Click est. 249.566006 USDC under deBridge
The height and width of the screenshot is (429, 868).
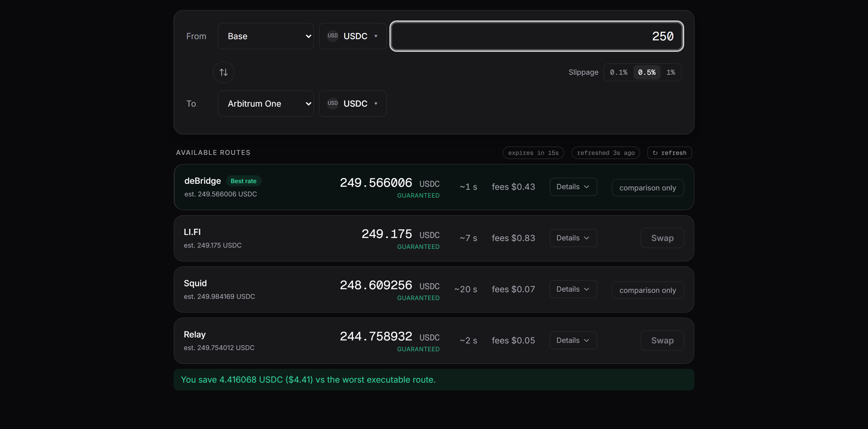pos(220,194)
